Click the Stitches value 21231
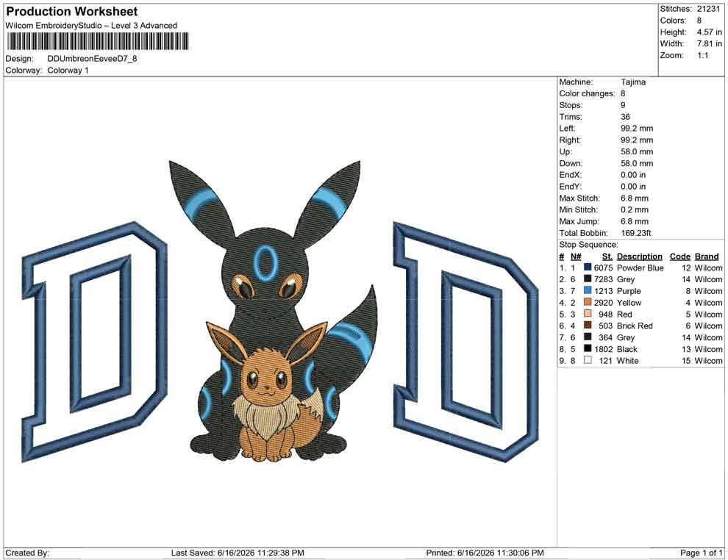The image size is (728, 560). pos(708,9)
